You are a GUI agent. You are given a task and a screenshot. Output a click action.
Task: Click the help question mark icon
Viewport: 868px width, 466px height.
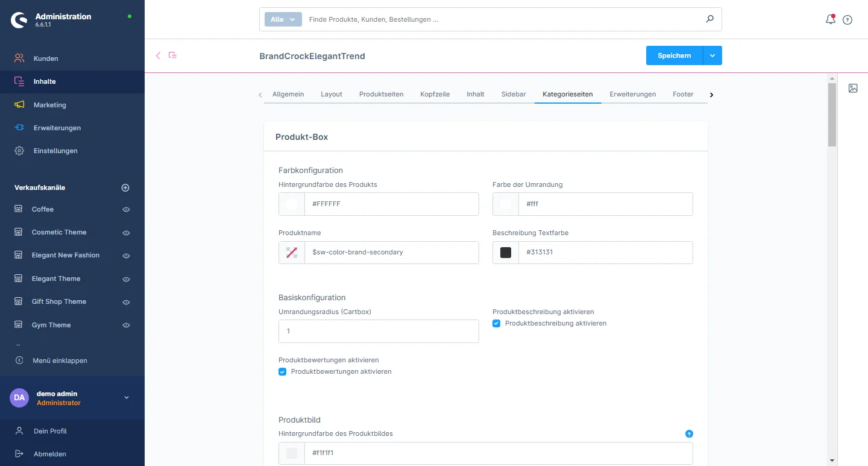[848, 20]
